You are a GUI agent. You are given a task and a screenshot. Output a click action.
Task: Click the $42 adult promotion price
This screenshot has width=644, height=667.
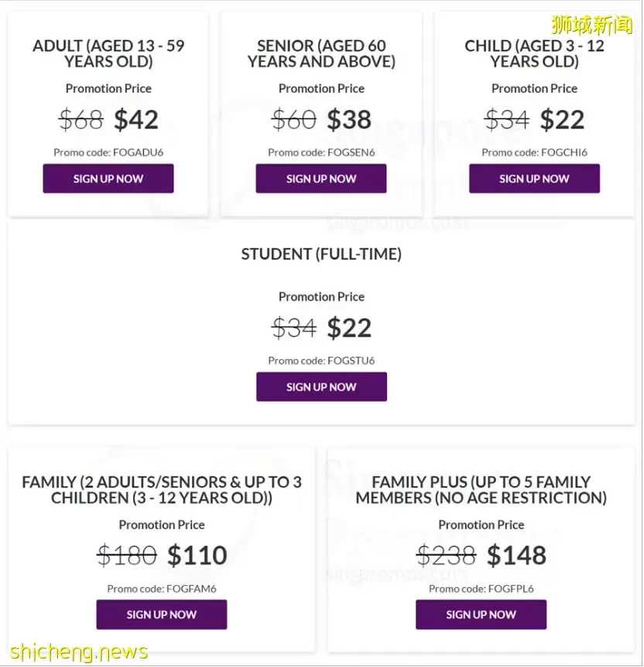coord(136,119)
